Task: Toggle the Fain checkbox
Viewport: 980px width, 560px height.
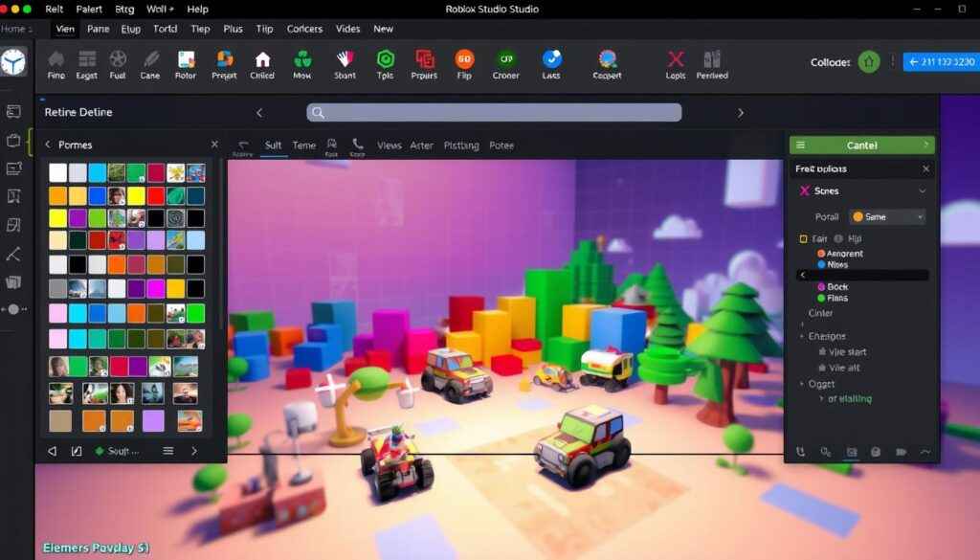Action: coord(803,238)
